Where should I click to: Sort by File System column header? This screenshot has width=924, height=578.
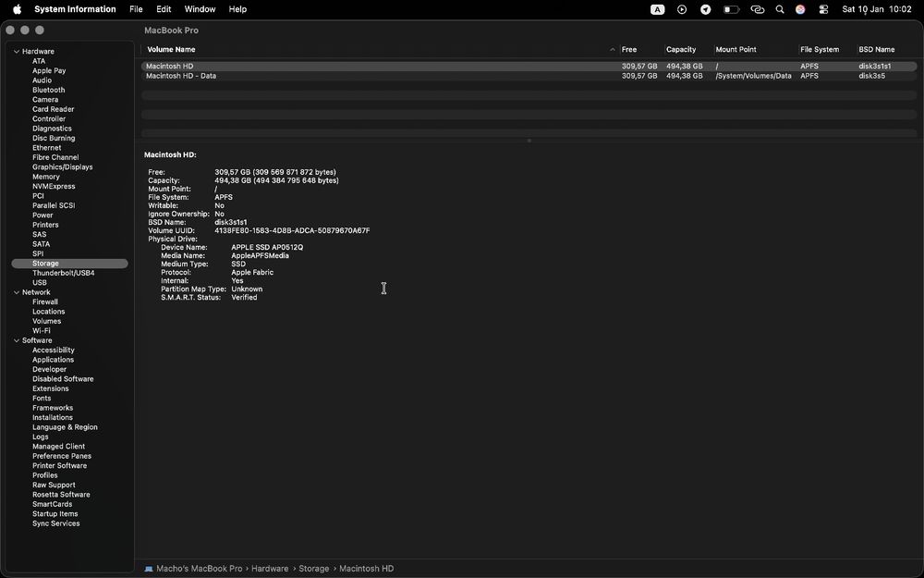pyautogui.click(x=819, y=50)
